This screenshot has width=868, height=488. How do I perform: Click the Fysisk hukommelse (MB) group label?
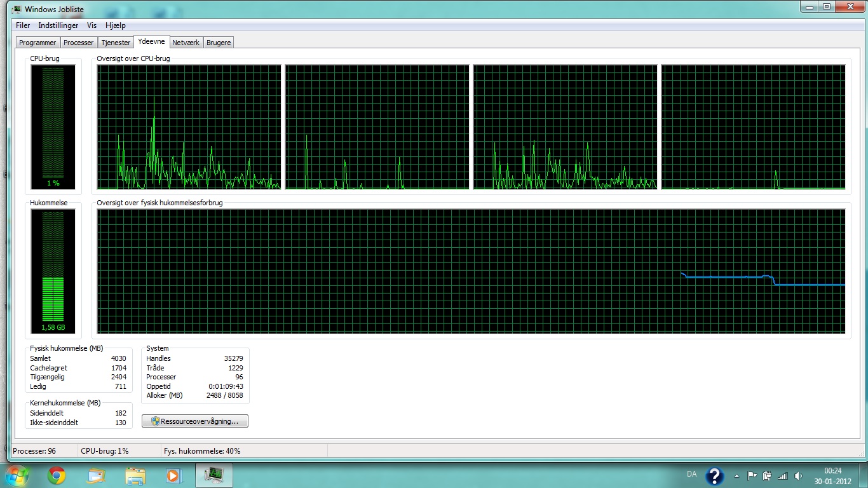(x=67, y=348)
